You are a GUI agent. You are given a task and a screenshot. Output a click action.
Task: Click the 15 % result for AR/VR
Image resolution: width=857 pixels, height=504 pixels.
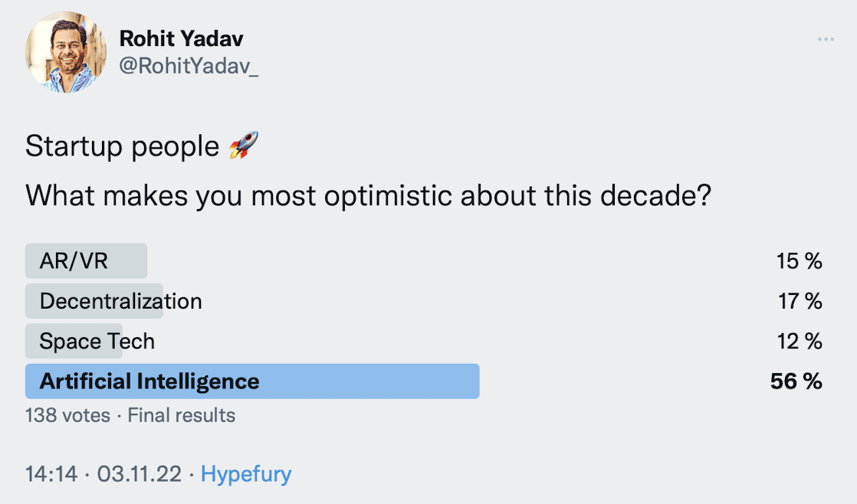tap(798, 261)
